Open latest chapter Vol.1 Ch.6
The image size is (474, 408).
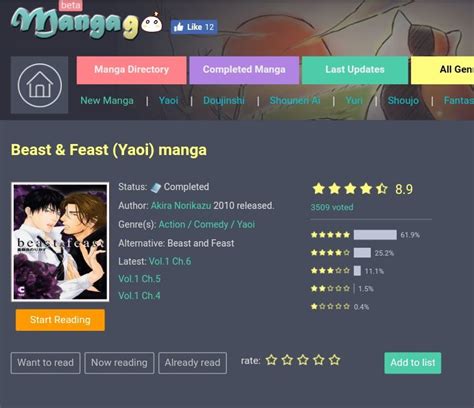pyautogui.click(x=170, y=261)
